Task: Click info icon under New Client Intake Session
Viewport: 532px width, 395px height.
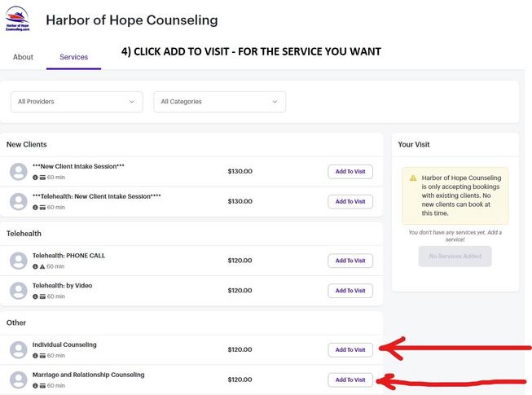Action: (35, 178)
